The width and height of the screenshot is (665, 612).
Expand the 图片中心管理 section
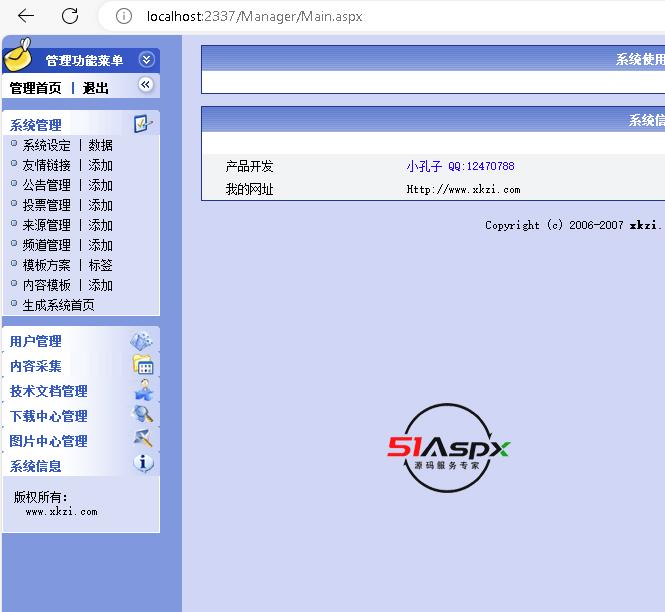pos(49,441)
